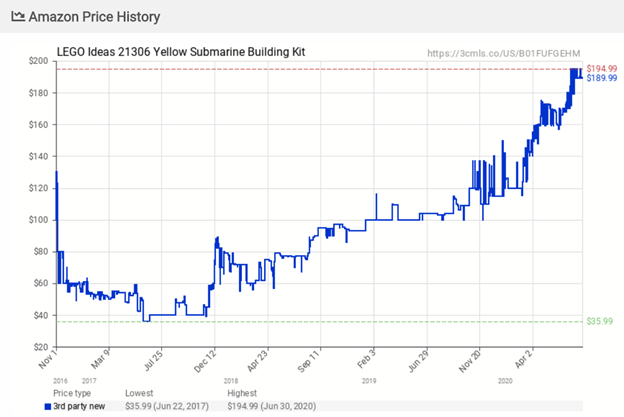Image resolution: width=624 pixels, height=417 pixels.
Task: Click the Price type column header
Action: tap(72, 393)
